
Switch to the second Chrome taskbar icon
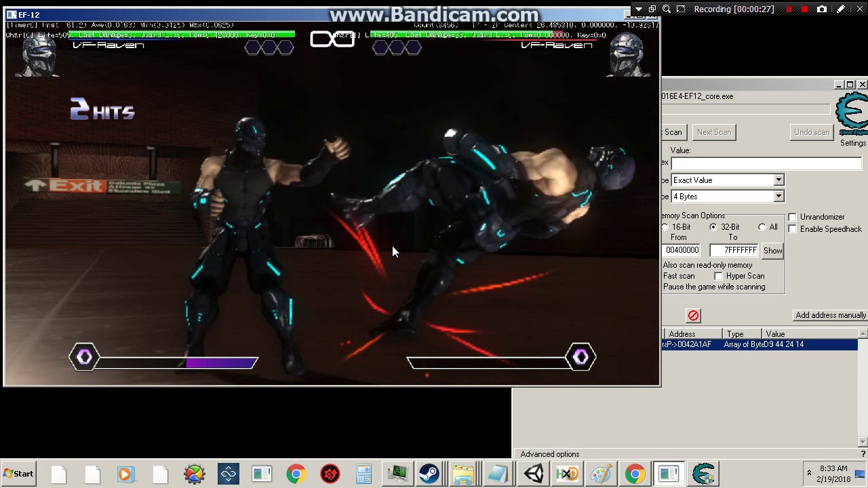tap(635, 474)
